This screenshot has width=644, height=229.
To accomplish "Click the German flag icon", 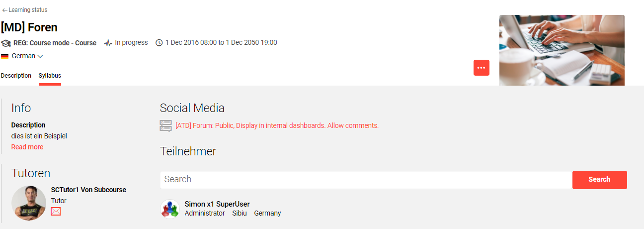I will (5, 56).
